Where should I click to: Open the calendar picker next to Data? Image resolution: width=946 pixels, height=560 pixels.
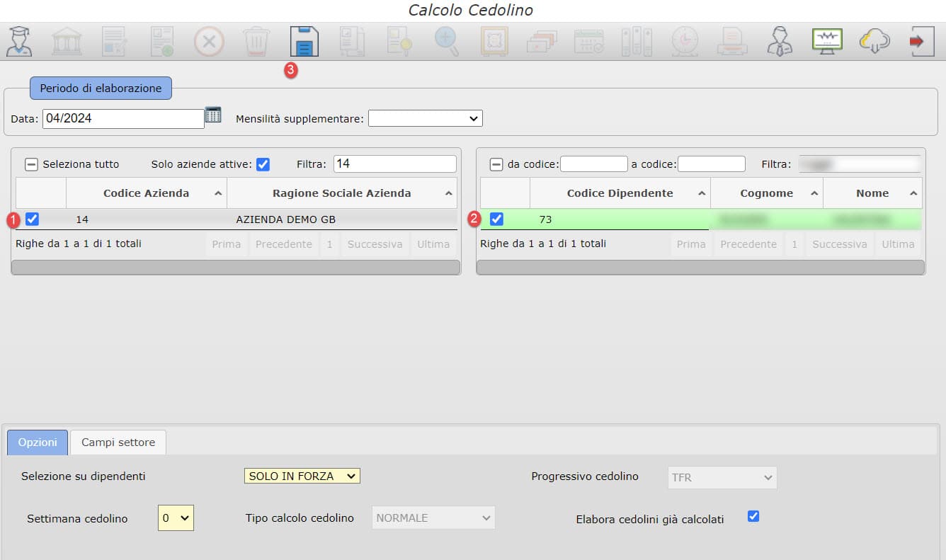213,115
